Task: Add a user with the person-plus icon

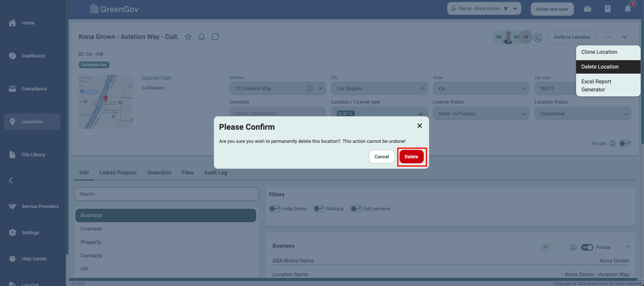Action: pyautogui.click(x=538, y=37)
